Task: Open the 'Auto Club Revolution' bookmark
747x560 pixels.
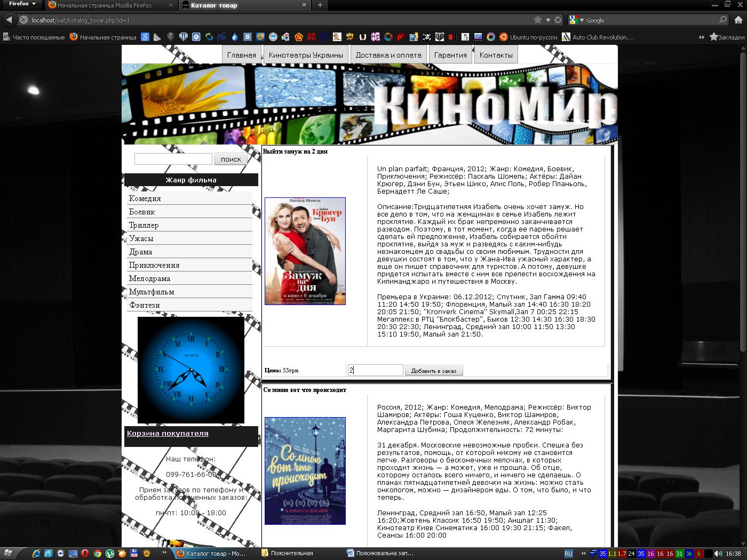Action: (598, 37)
